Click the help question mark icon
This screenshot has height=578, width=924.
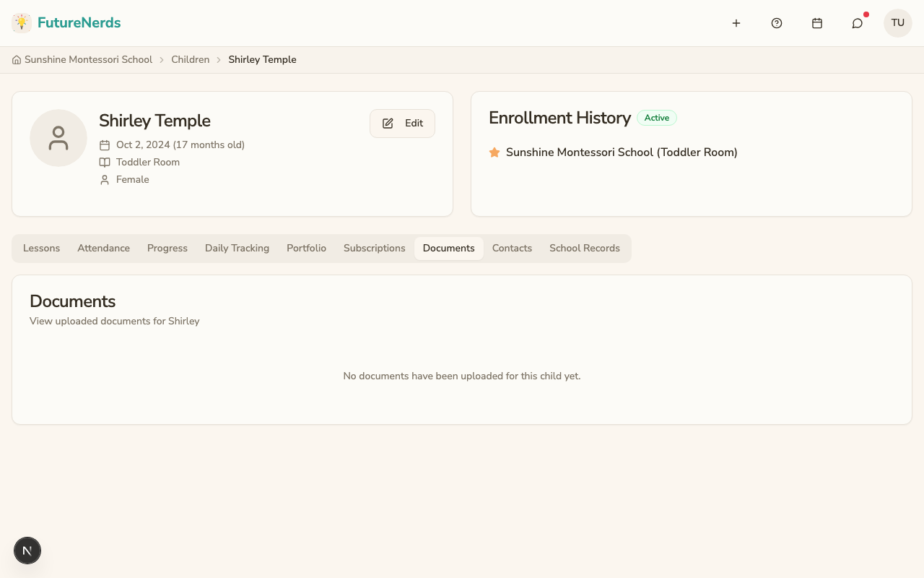[x=777, y=22]
